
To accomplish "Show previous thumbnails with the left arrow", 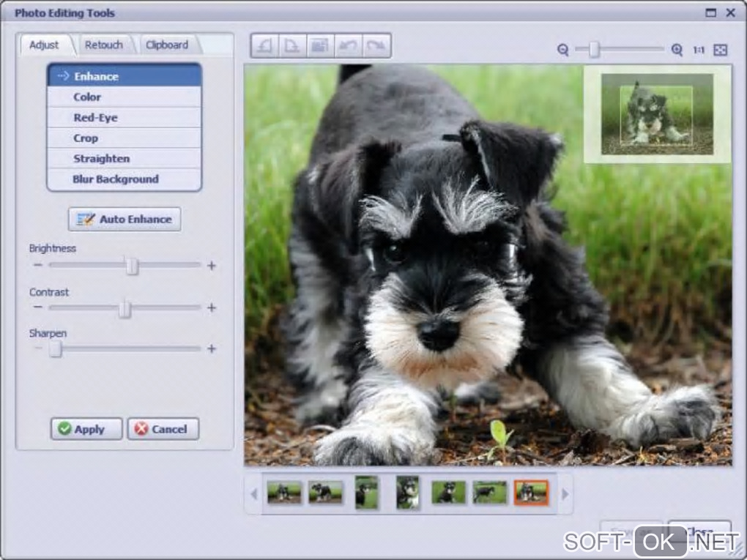I will point(253,494).
